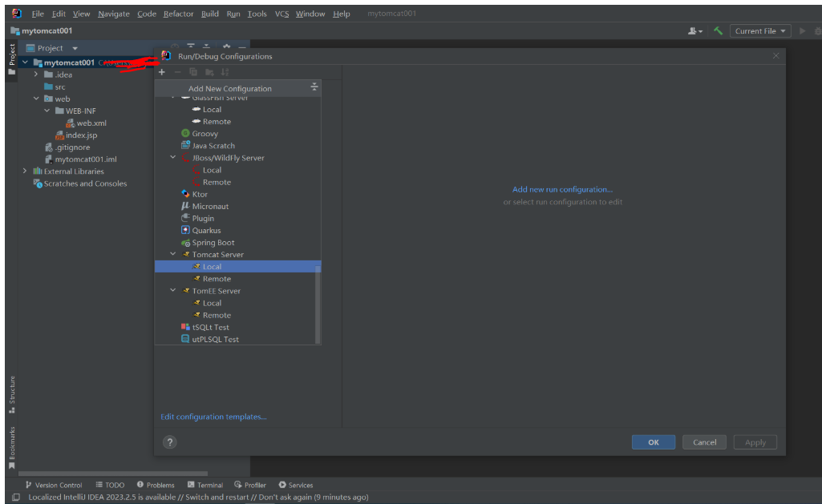Click the green Build Project hammer icon
Viewport: 822px width, 504px height.
[x=719, y=31]
